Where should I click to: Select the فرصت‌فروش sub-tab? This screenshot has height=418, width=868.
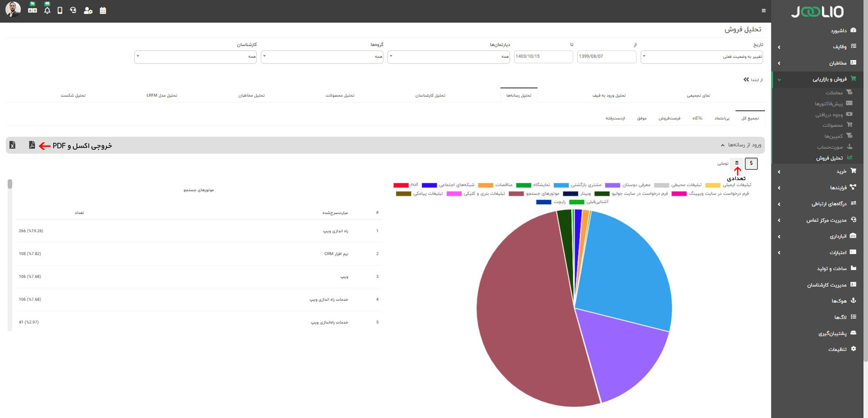click(x=669, y=118)
